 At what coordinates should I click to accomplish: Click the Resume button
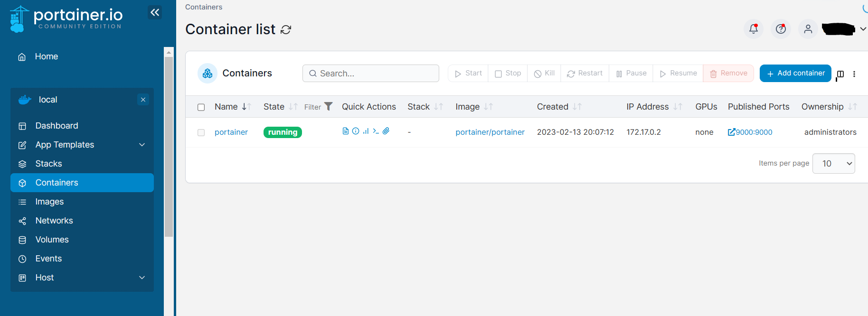click(678, 73)
